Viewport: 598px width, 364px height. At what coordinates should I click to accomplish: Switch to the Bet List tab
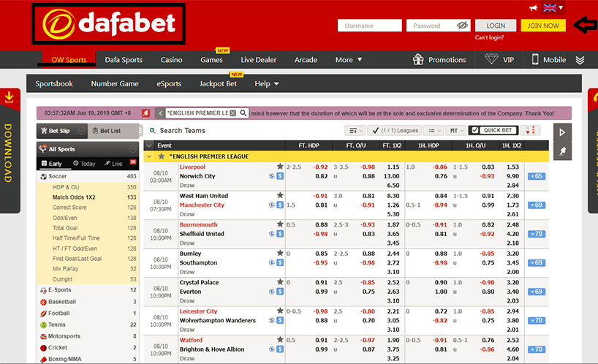[113, 131]
